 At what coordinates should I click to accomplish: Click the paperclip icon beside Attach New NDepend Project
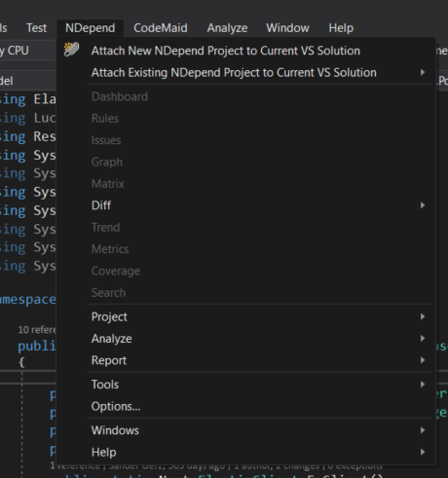pos(71,50)
